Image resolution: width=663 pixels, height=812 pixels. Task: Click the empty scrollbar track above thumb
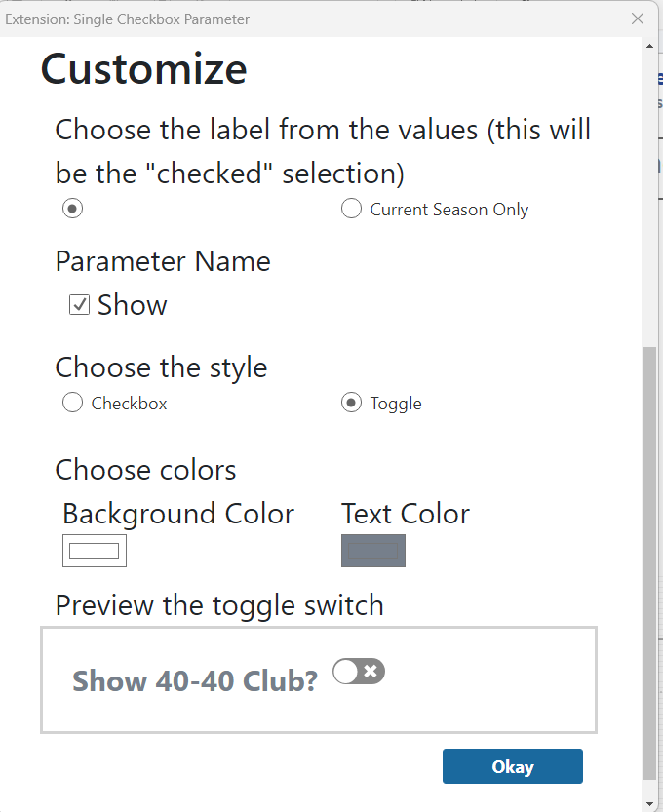coord(649,200)
